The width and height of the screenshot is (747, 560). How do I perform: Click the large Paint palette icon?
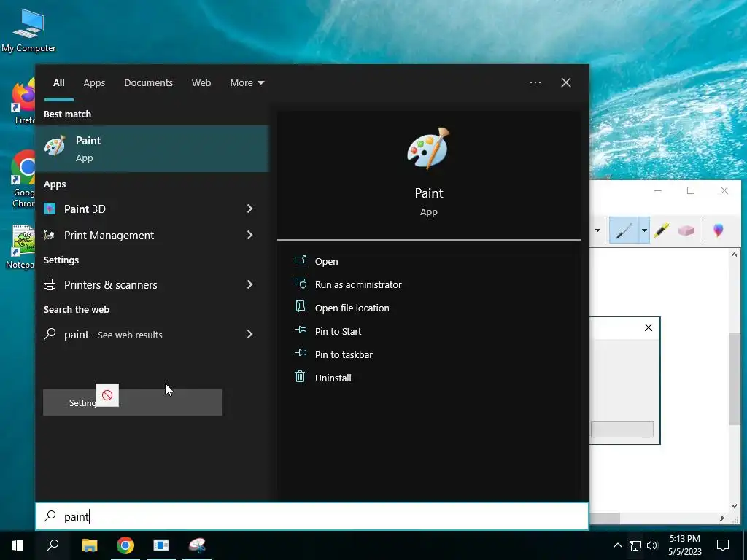tap(428, 148)
